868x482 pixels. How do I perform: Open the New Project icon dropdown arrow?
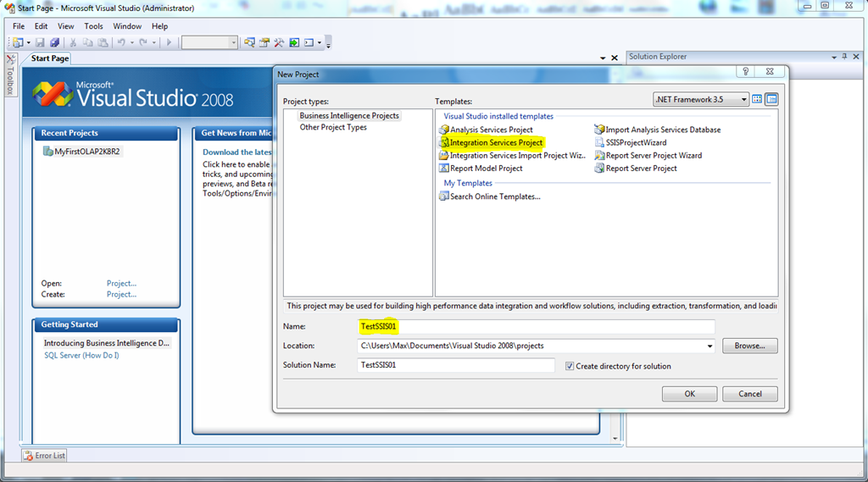pyautogui.click(x=28, y=42)
